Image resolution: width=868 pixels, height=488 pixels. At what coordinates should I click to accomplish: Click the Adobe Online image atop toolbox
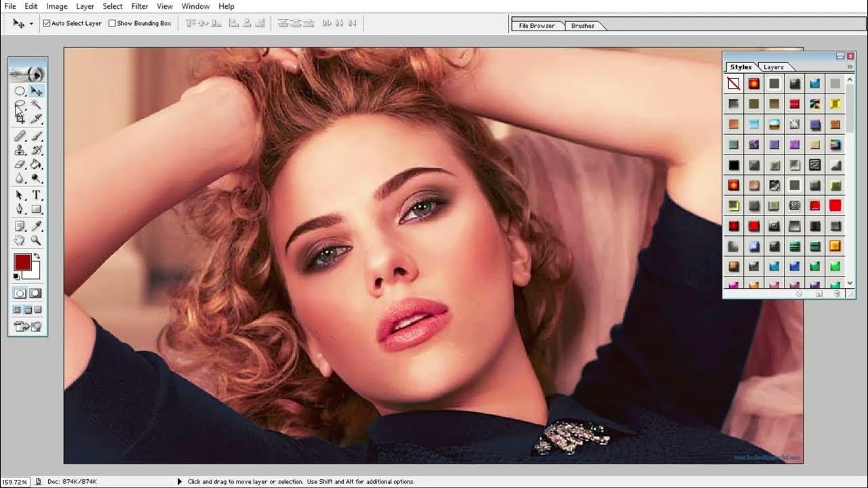click(x=28, y=73)
